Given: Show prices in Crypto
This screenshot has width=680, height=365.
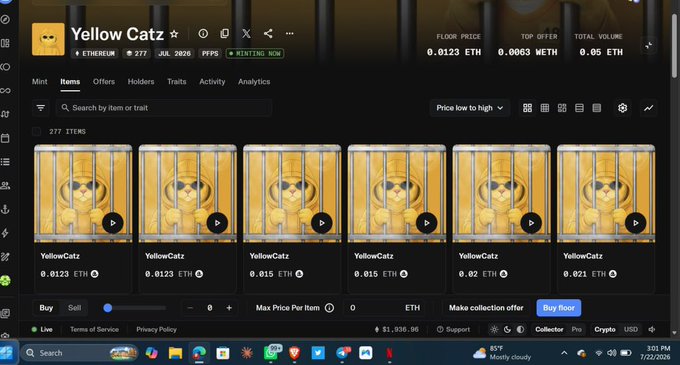Looking at the screenshot, I should pyautogui.click(x=605, y=329).
